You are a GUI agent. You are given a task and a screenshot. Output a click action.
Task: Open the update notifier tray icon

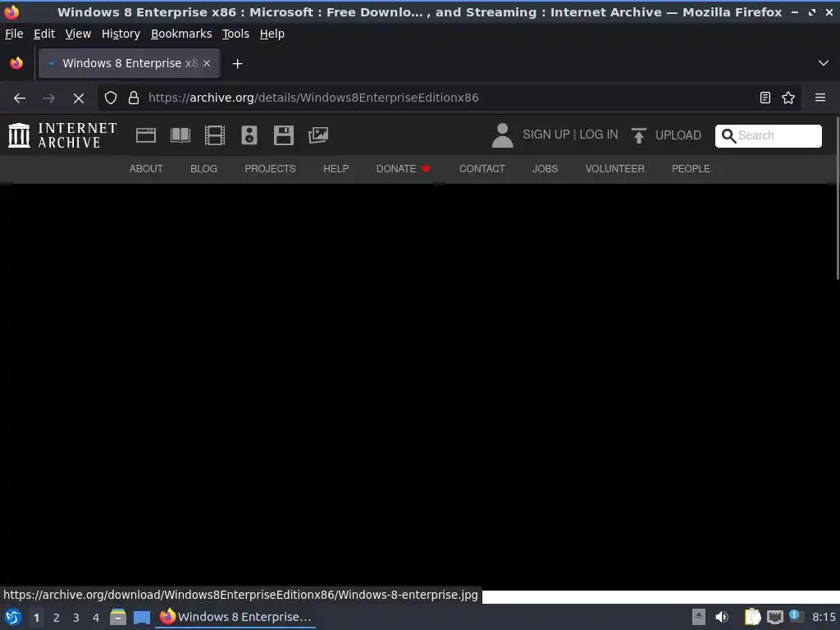coord(796,617)
